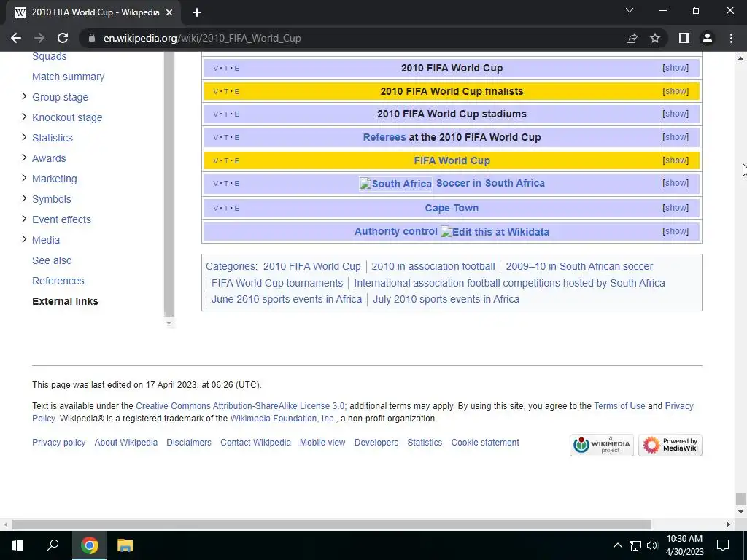This screenshot has height=560, width=747.
Task: Open the tab search chevron
Action: coord(630,10)
